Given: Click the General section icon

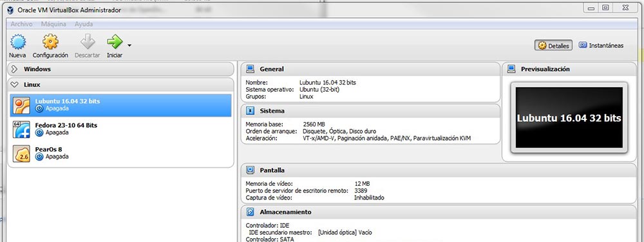Looking at the screenshot, I should coord(250,69).
